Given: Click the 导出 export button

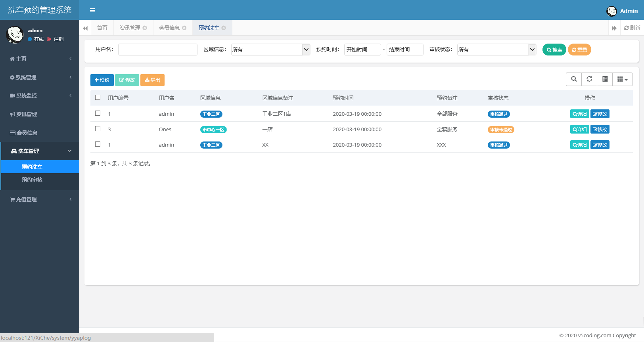Looking at the screenshot, I should coord(152,80).
